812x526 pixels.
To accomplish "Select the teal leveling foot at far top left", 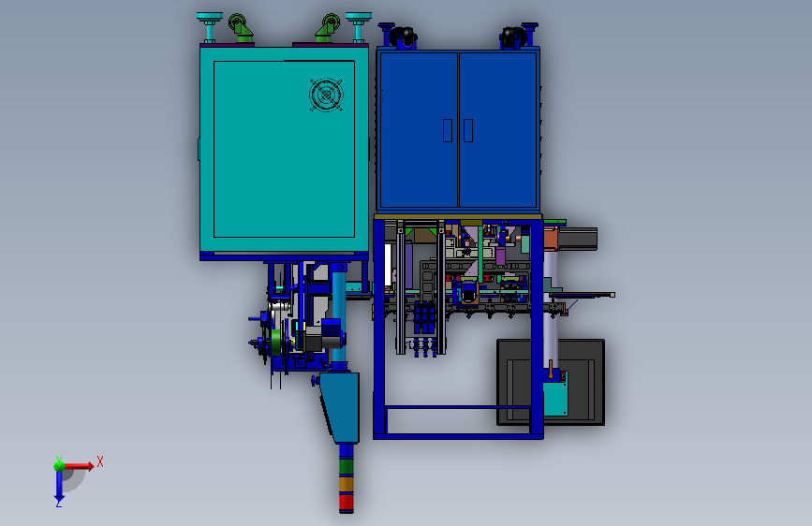I will coord(210,27).
